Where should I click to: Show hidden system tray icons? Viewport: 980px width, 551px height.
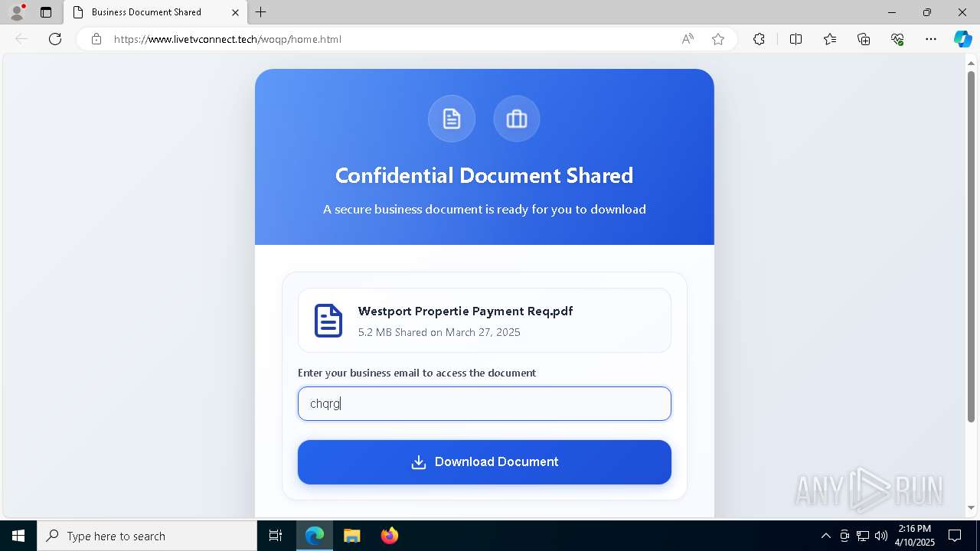(825, 536)
